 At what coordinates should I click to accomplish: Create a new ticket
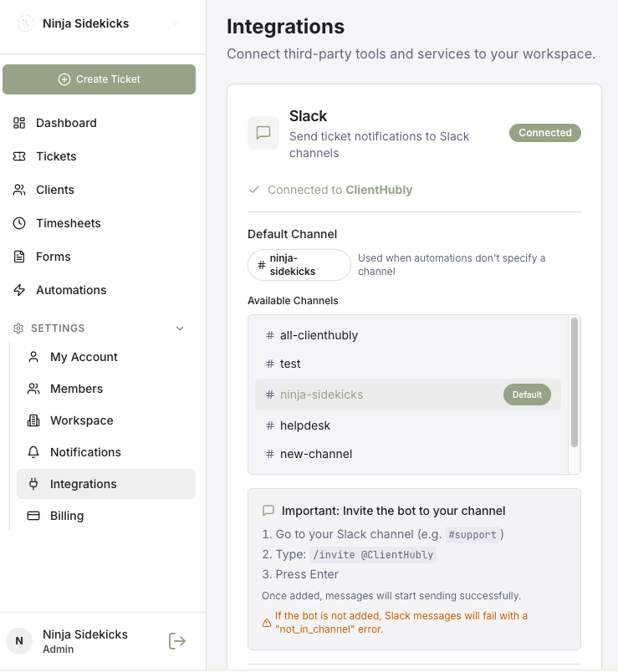pos(99,79)
